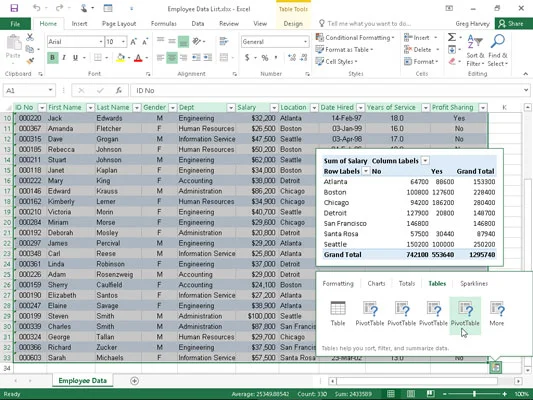The width and height of the screenshot is (533, 400).
Task: Open Find & Select magnifier icon
Action: (498, 41)
